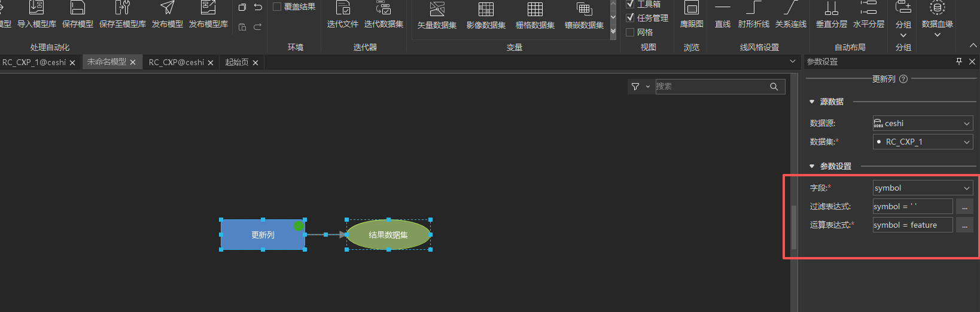Enable the 覆盖结果 checkbox
The width and height of the screenshot is (980, 312).
(277, 7)
